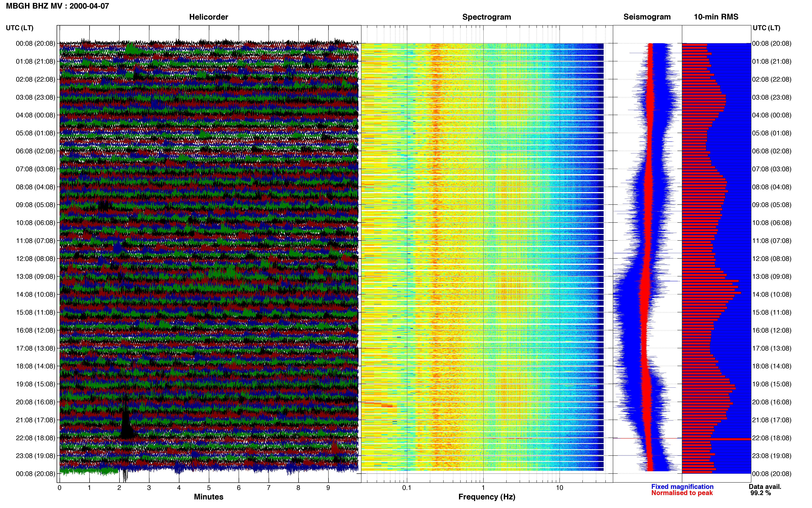Click left time label '16:08 (12:08)'
The image size is (812, 508).
coord(36,330)
